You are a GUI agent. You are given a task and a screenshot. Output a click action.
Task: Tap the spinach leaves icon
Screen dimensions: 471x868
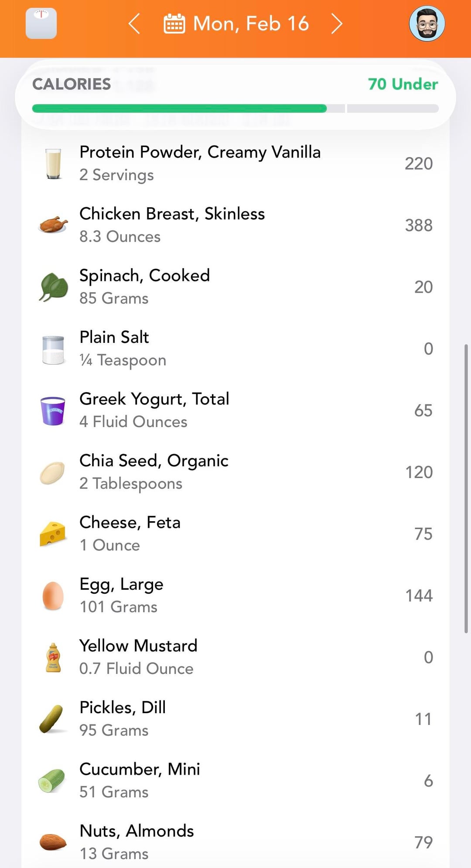(53, 287)
